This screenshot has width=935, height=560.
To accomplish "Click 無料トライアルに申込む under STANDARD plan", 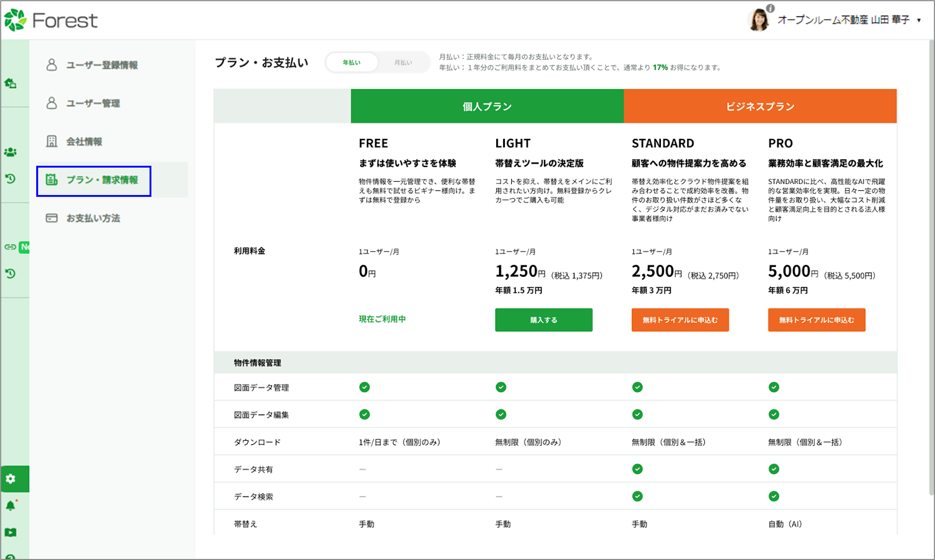I will click(680, 320).
